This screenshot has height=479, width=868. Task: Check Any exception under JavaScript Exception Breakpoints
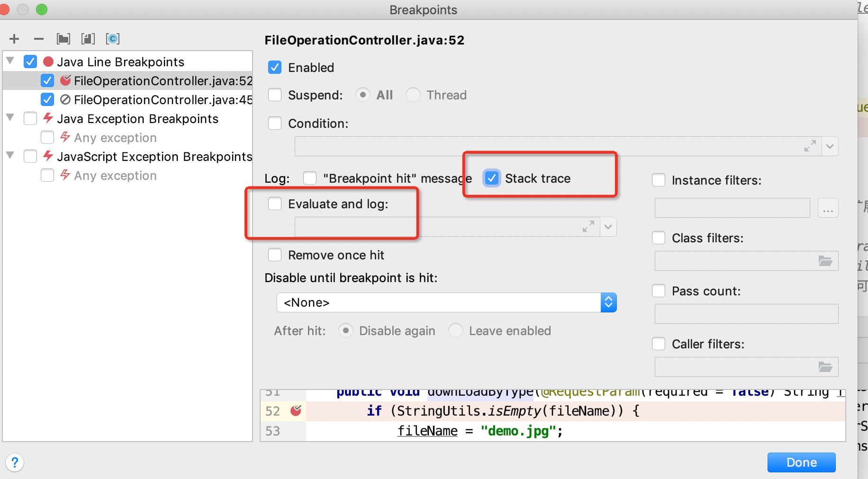point(47,175)
